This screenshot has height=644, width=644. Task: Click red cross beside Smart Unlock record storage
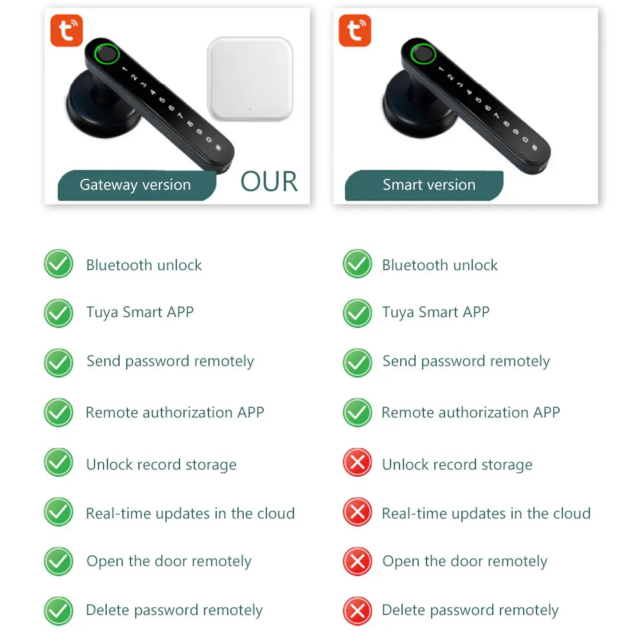pyautogui.click(x=357, y=463)
